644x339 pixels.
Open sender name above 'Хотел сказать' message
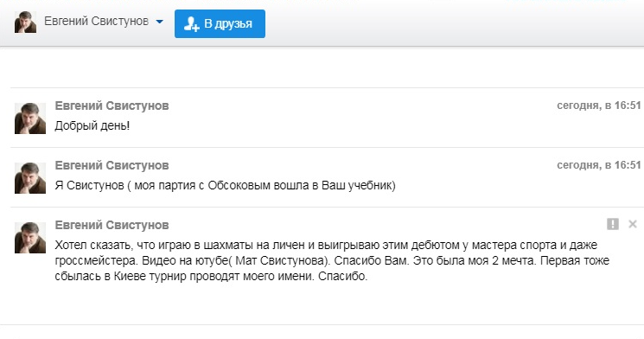pyautogui.click(x=112, y=225)
